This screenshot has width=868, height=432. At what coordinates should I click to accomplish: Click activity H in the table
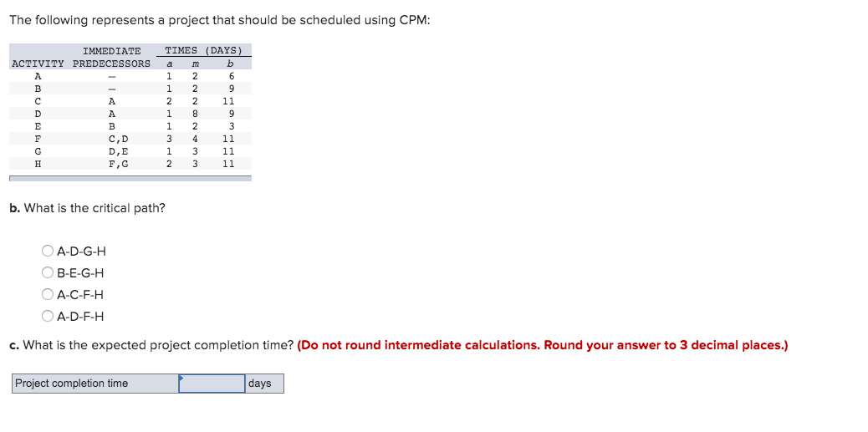click(x=38, y=164)
